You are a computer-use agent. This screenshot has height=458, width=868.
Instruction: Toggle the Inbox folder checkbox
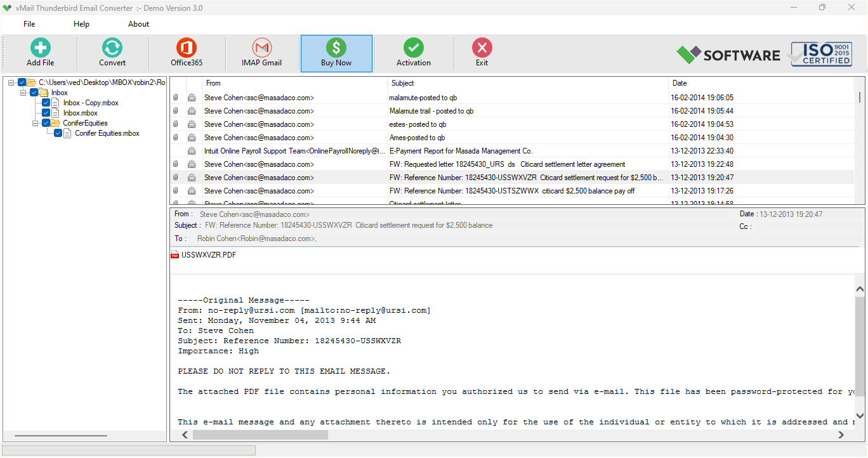point(34,93)
